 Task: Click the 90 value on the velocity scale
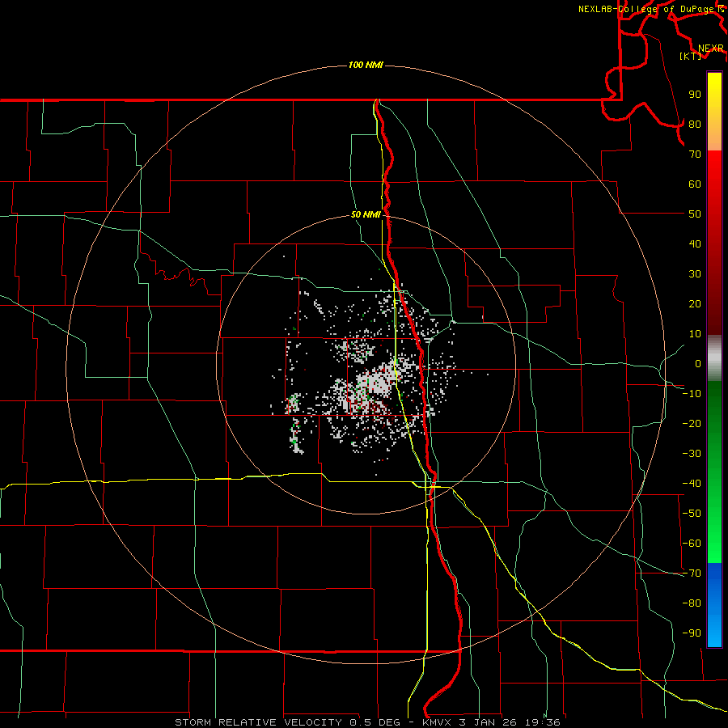pos(695,95)
